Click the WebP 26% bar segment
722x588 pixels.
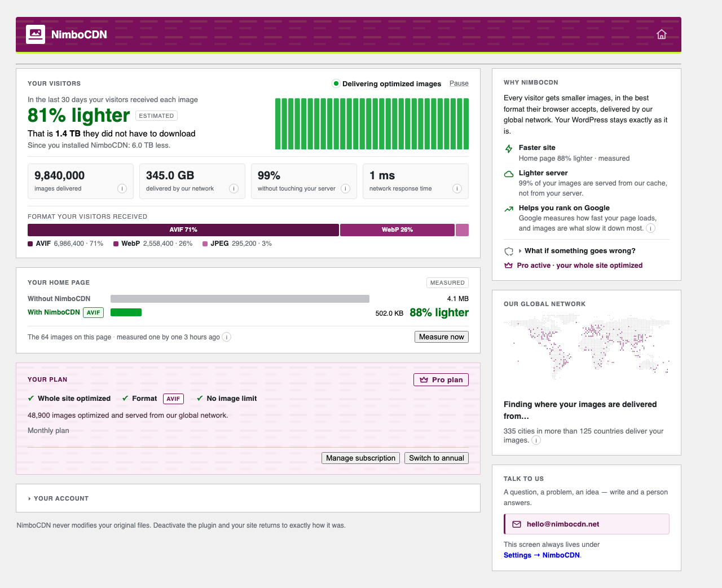[x=397, y=230]
